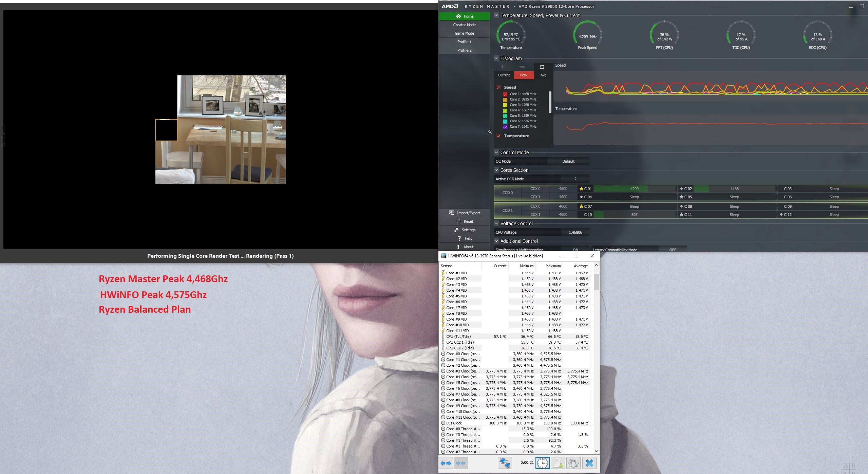The image size is (868, 474).
Task: Click the histogram refresh icon above Avg
Action: tap(542, 67)
